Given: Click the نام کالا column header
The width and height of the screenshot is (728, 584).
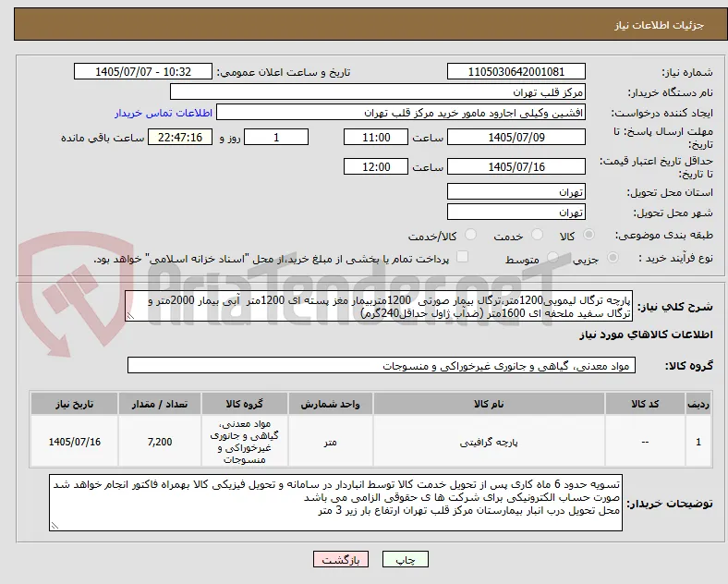Looking at the screenshot, I should click(489, 404).
